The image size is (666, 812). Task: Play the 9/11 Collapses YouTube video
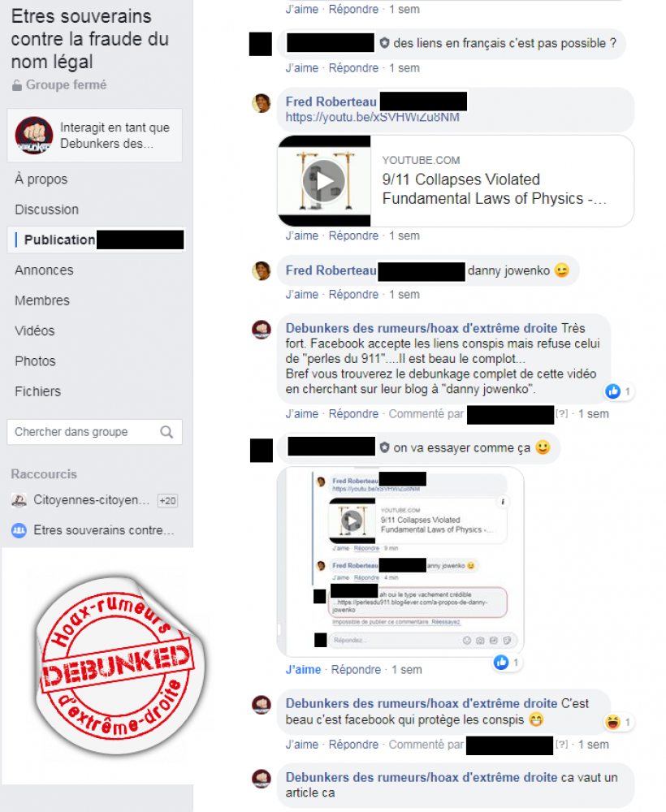pyautogui.click(x=324, y=181)
